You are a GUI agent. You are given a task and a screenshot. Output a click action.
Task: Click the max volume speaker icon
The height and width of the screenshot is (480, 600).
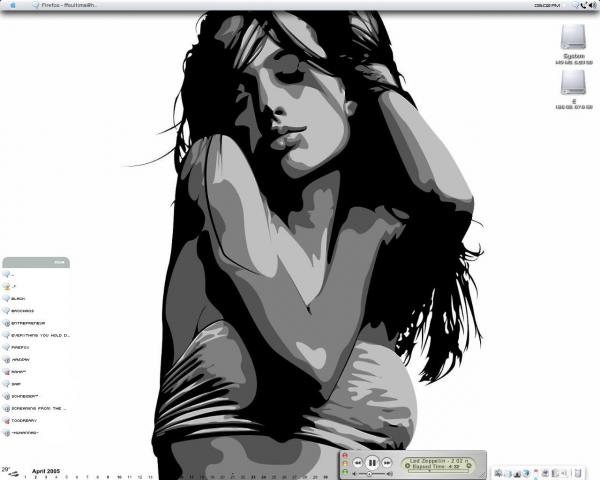tap(390, 474)
